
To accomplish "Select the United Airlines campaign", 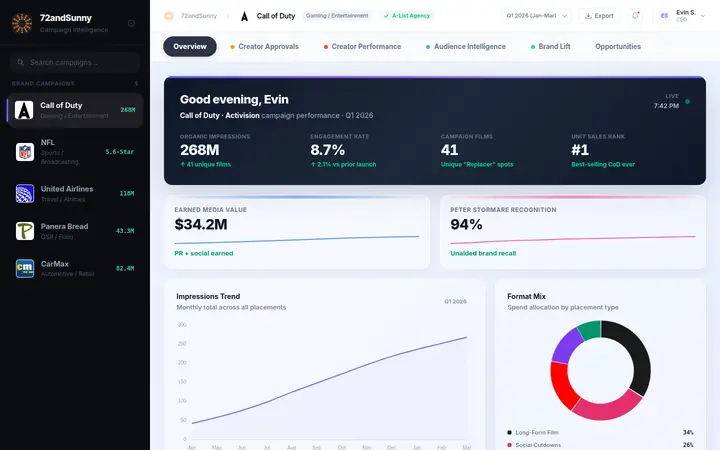I will [x=75, y=193].
